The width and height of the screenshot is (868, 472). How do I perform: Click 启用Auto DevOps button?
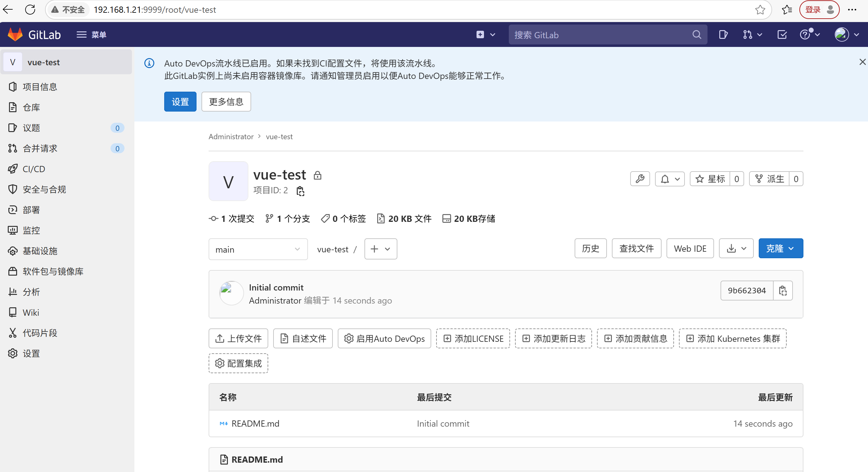tap(384, 338)
